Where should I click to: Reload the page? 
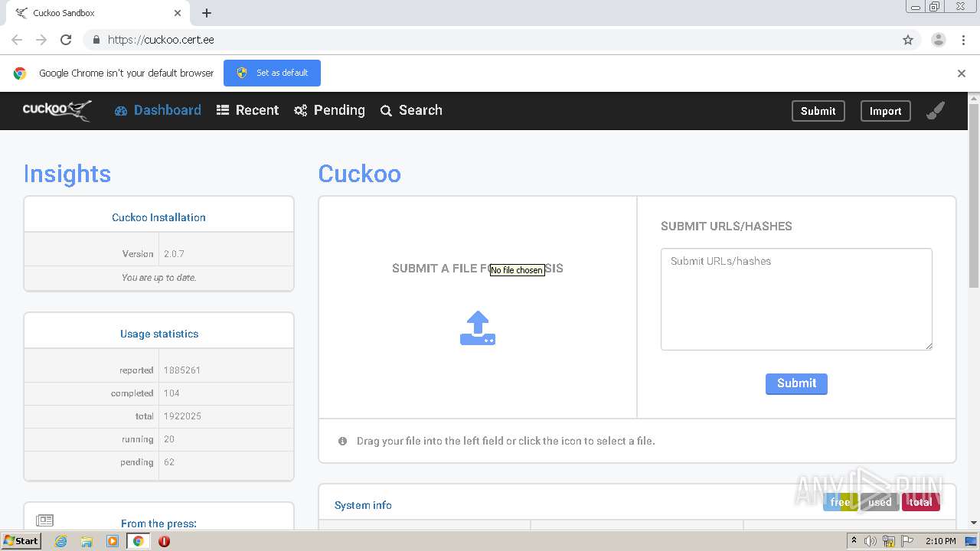[66, 40]
